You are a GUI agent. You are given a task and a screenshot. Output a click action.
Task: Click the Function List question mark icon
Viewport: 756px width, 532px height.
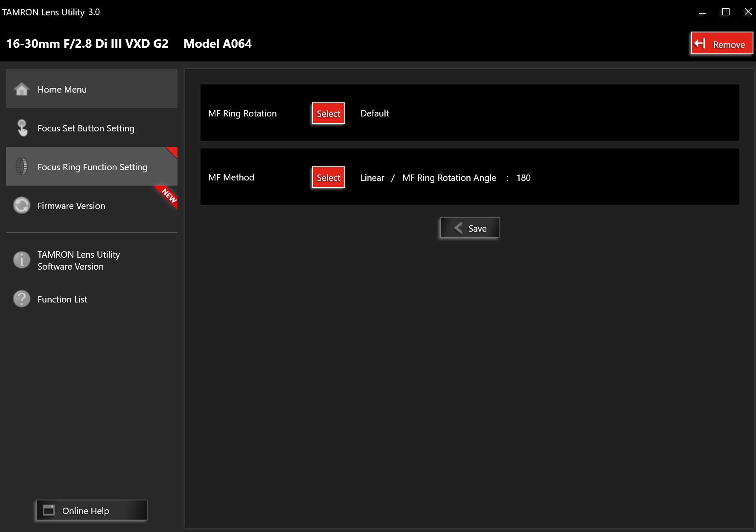tap(22, 299)
